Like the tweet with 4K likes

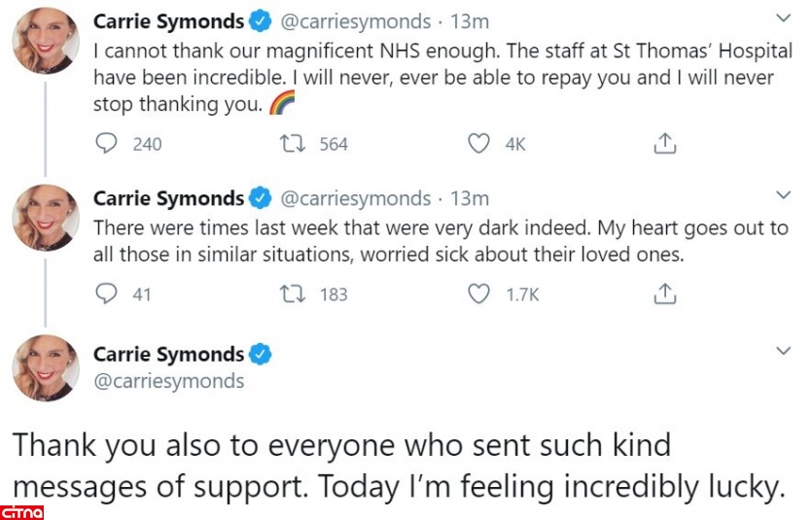point(478,144)
